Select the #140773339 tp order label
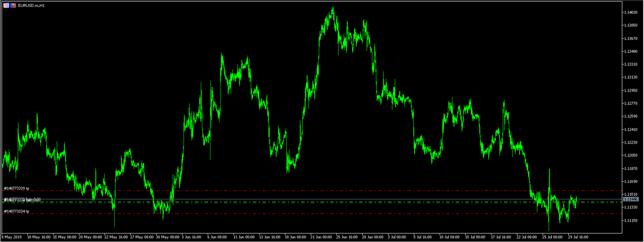Screen dimensions: 644x242 coord(16,188)
